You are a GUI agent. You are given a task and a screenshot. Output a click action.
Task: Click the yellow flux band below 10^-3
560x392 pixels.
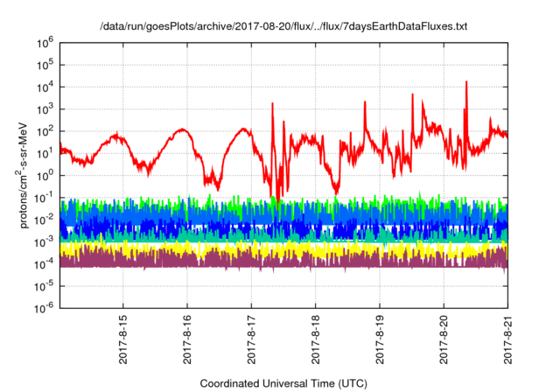click(x=283, y=248)
